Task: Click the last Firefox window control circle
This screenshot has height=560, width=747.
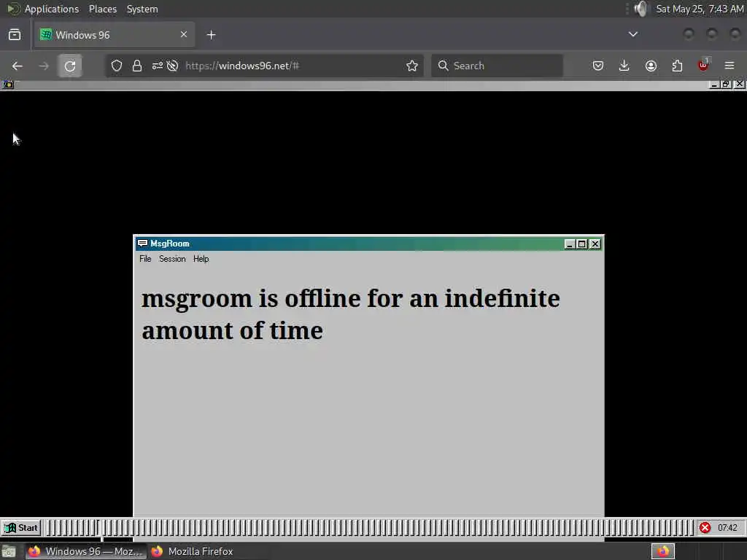Action: (x=735, y=34)
